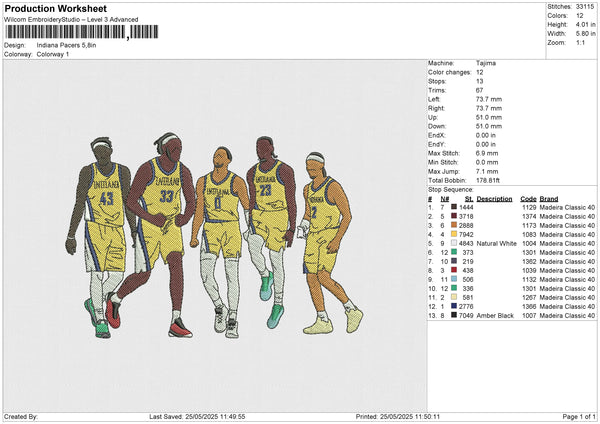This screenshot has height=424, width=600.
Task: Click the player wearing jersey number 2
Action: [330, 243]
